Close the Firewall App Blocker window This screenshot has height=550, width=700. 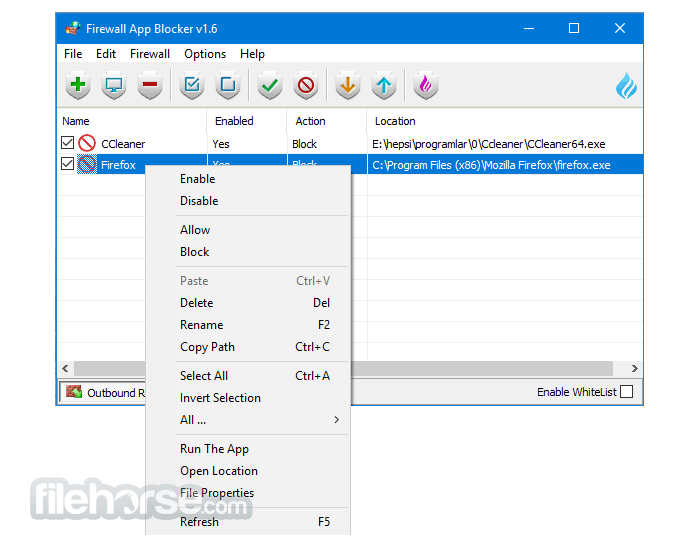tap(620, 29)
